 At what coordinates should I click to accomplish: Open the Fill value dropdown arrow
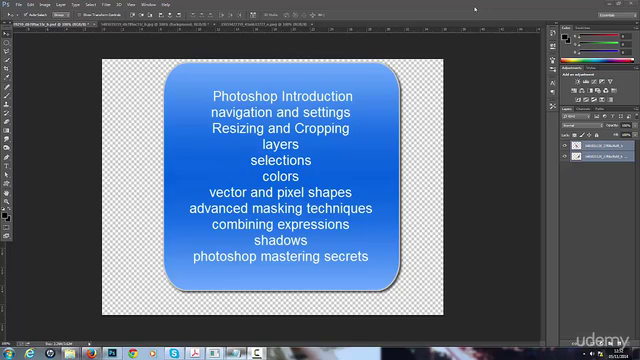pyautogui.click(x=635, y=135)
